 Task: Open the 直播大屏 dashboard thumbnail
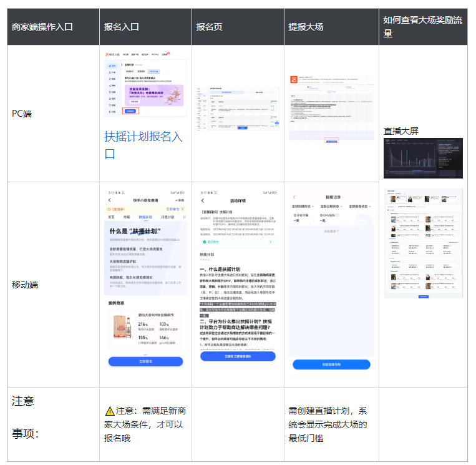pyautogui.click(x=423, y=158)
